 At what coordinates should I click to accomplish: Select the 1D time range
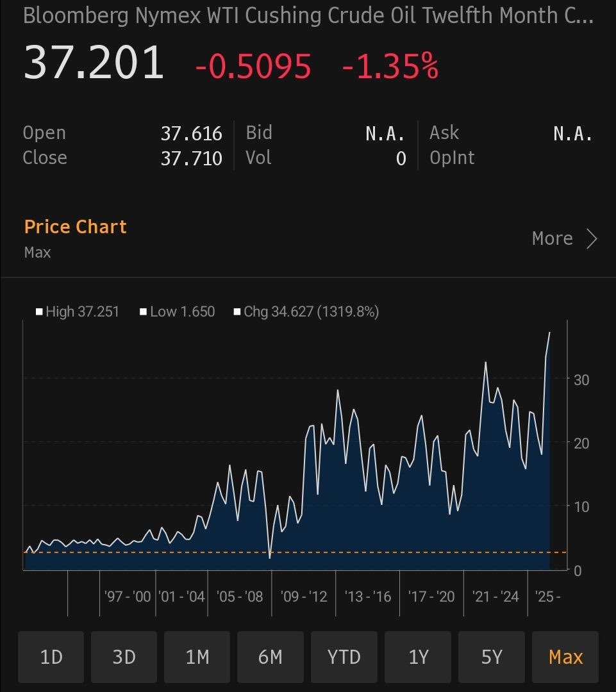pos(51,657)
